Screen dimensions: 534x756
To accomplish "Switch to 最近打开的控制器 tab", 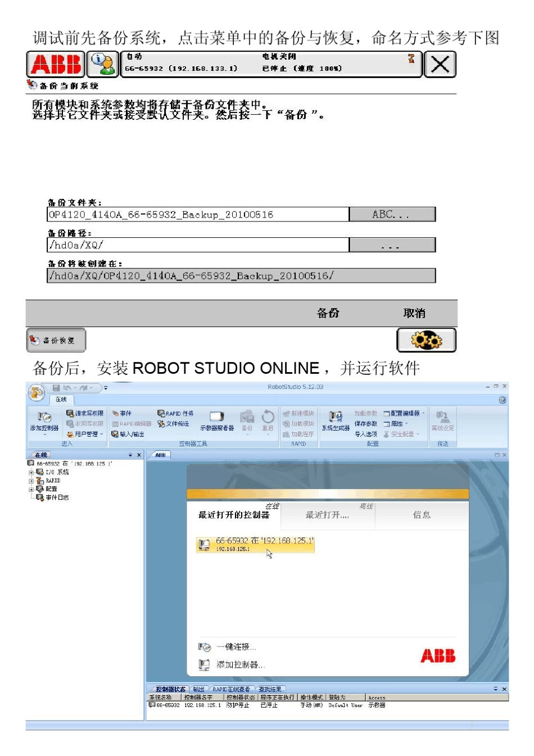I will click(234, 515).
